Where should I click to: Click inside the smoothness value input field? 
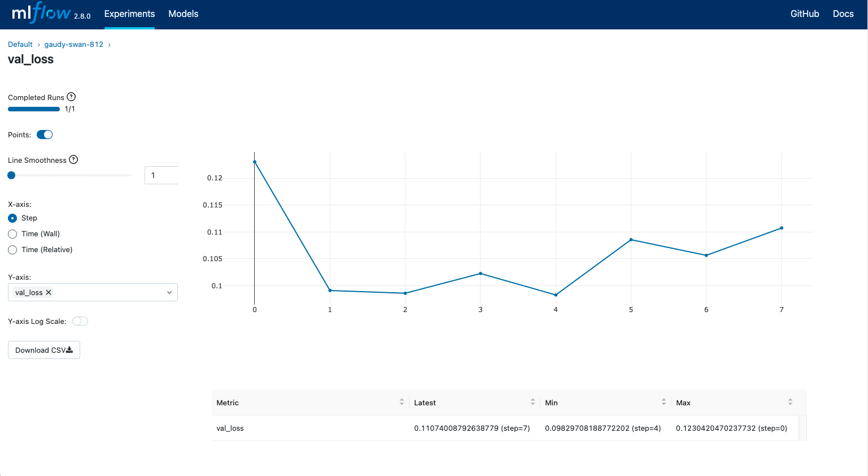[x=161, y=175]
